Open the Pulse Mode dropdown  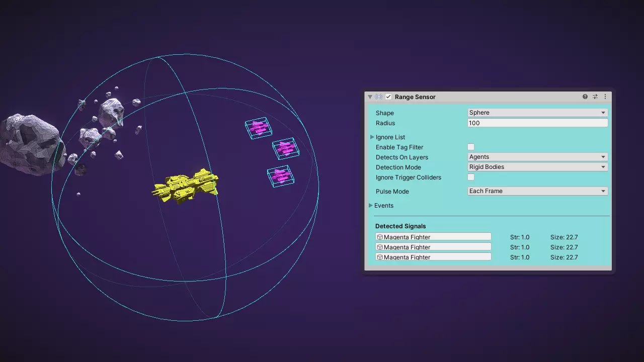coord(537,191)
